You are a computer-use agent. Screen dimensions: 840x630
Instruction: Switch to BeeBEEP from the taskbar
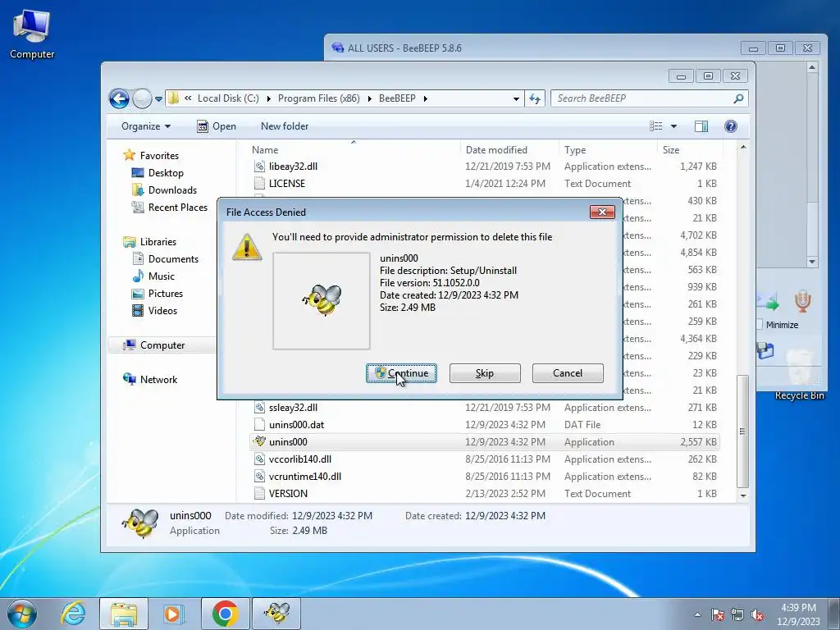tap(276, 614)
